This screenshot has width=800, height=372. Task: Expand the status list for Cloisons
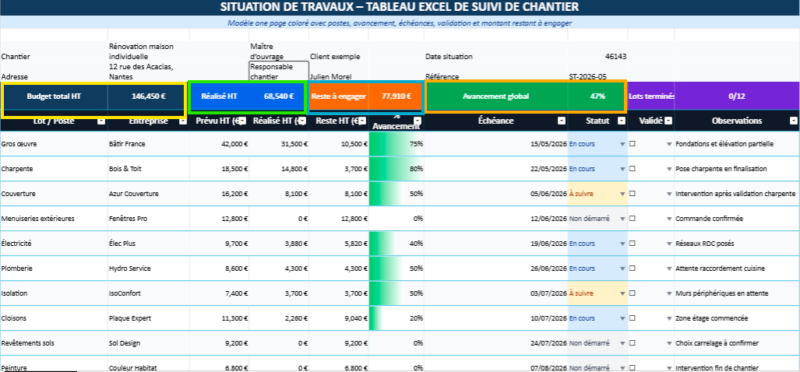pos(622,318)
